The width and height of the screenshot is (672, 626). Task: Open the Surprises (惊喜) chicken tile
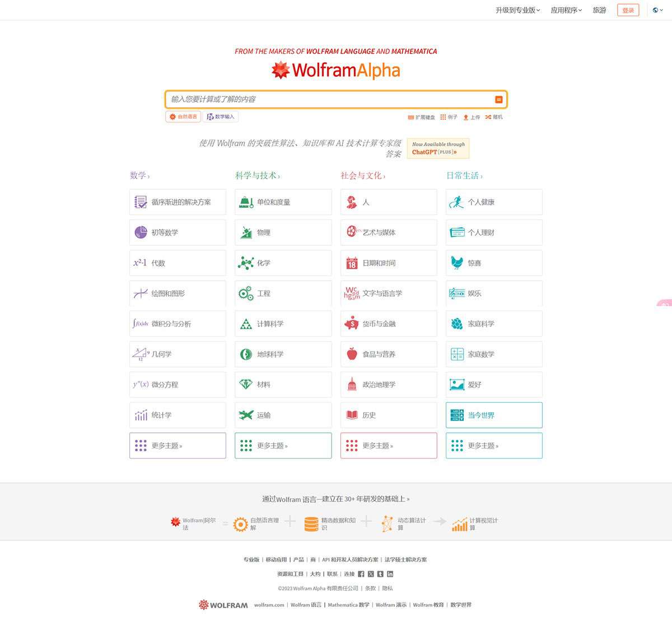pyautogui.click(x=494, y=263)
